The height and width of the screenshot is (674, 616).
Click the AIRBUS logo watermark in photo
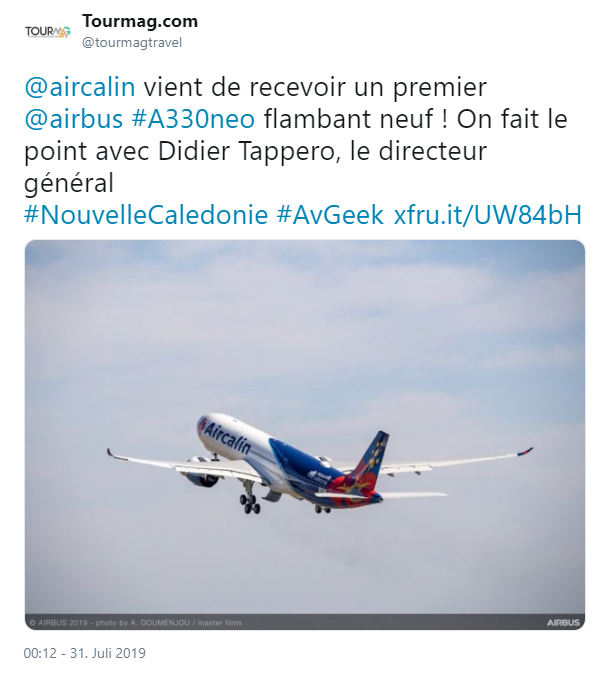coord(563,622)
